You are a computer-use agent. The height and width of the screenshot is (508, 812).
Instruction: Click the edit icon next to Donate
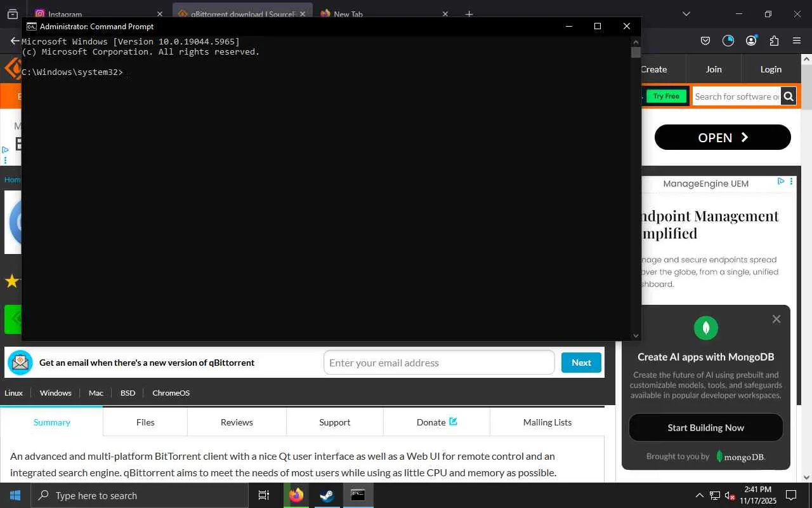[x=453, y=421]
